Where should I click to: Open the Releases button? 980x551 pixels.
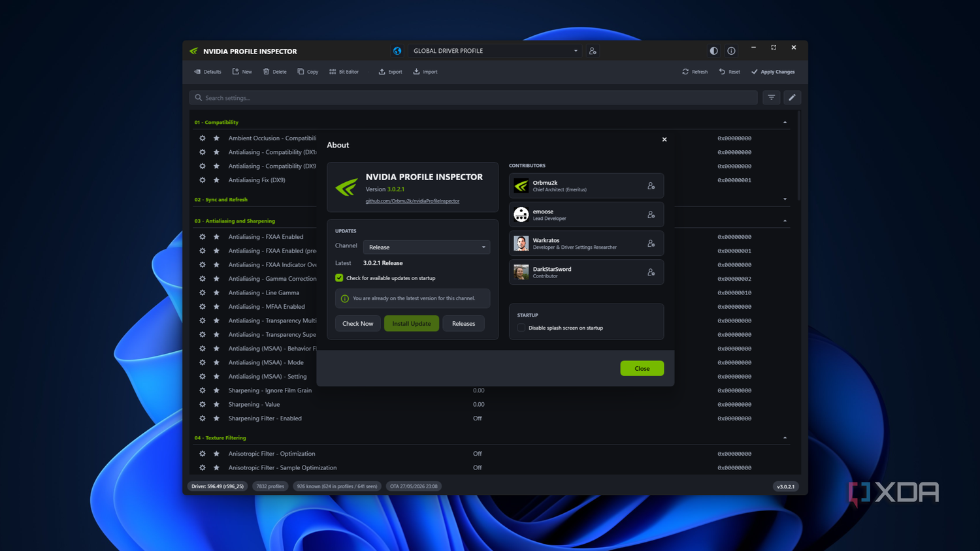point(464,324)
